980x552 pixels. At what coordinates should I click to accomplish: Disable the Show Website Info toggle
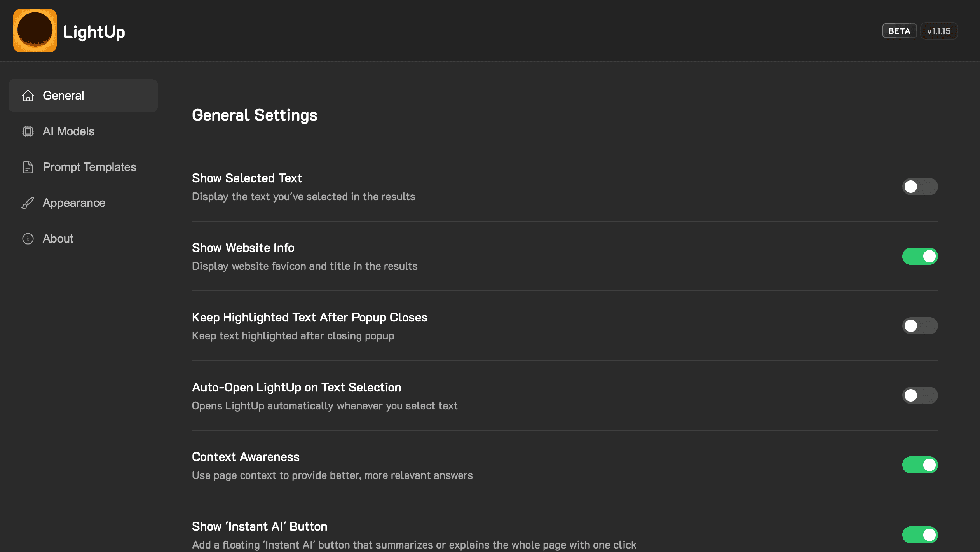point(920,256)
